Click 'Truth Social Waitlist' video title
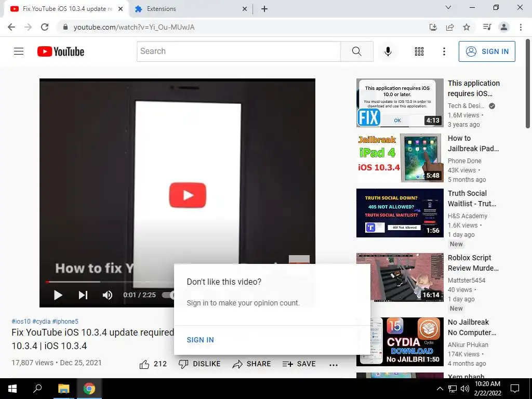Image resolution: width=532 pixels, height=399 pixels. (x=472, y=198)
